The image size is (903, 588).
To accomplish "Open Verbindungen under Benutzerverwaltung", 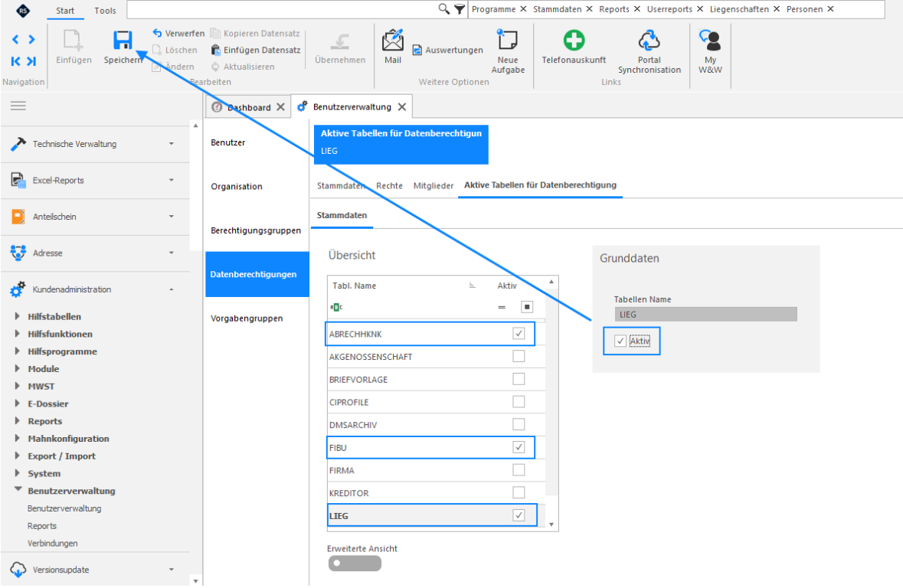I will (52, 543).
